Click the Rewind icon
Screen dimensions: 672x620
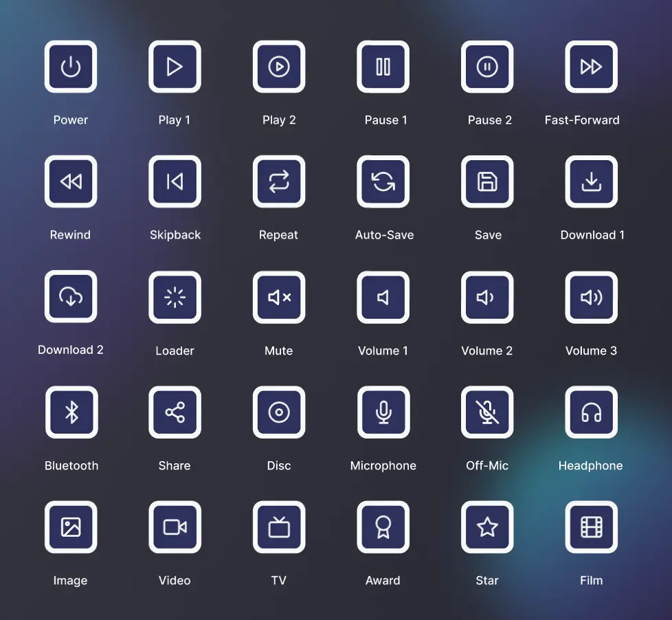pos(71,181)
